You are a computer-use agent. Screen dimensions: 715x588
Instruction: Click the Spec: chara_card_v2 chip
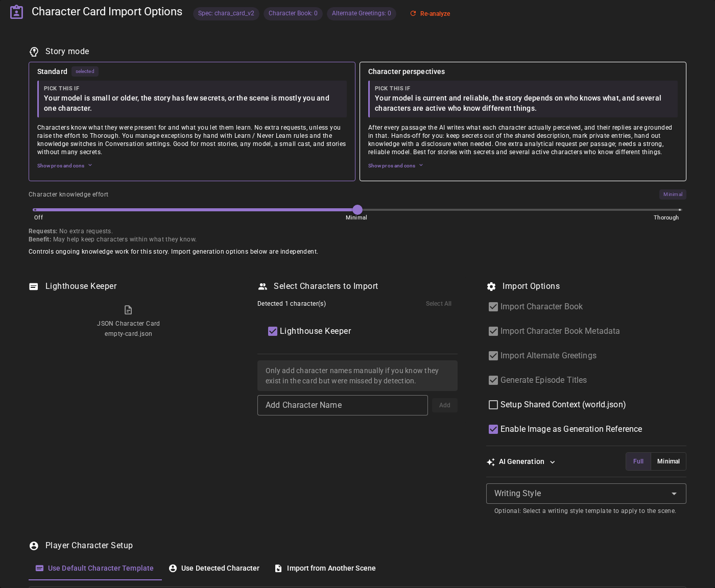pyautogui.click(x=226, y=13)
